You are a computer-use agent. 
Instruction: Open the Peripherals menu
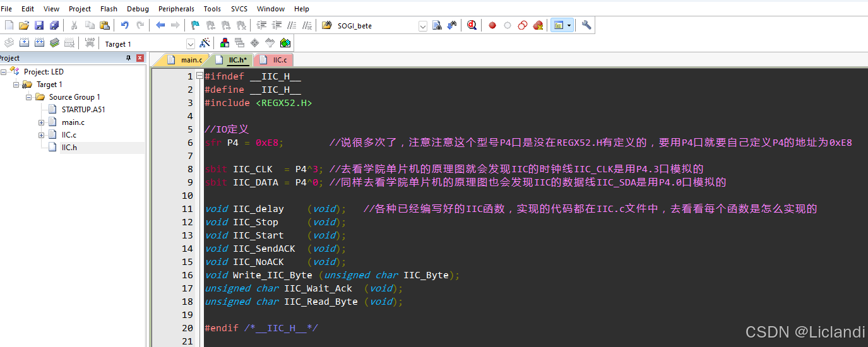point(176,9)
